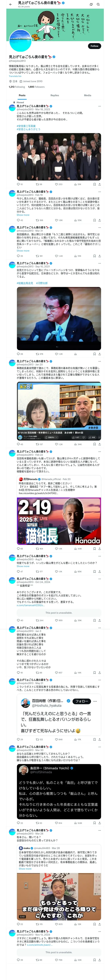This screenshot has width=110, height=980.
Task: Share the Jan 20 post
Action: 99,444
